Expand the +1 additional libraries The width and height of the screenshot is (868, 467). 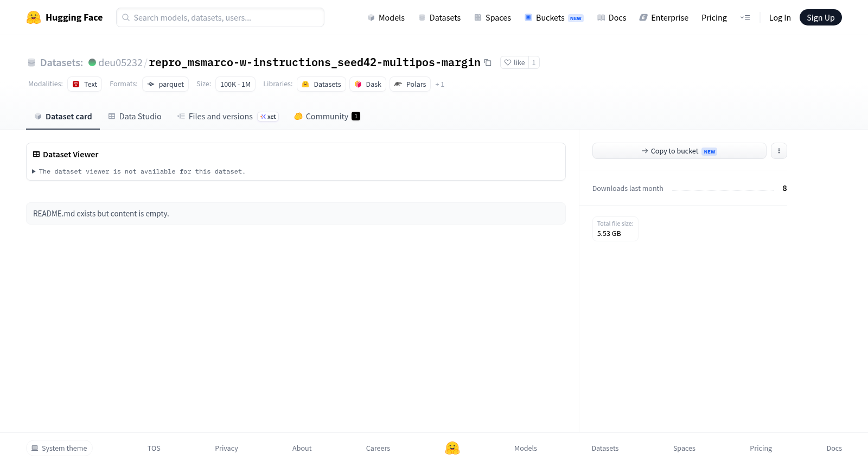click(439, 85)
